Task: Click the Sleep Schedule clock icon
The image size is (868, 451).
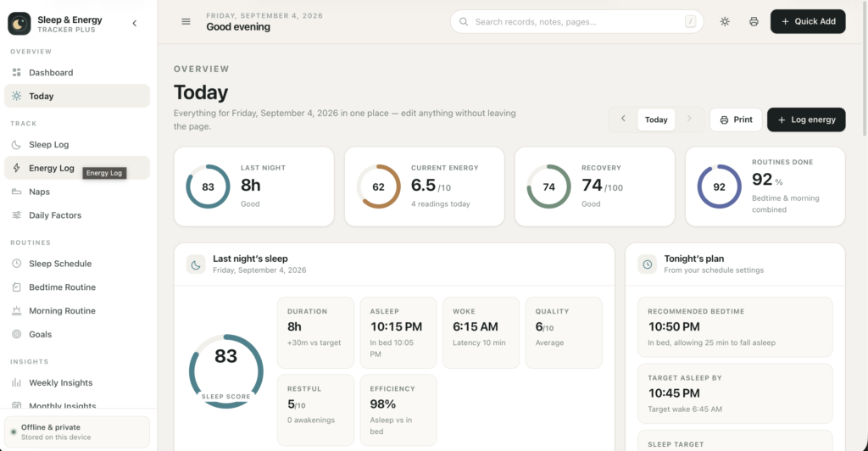Action: coord(17,264)
